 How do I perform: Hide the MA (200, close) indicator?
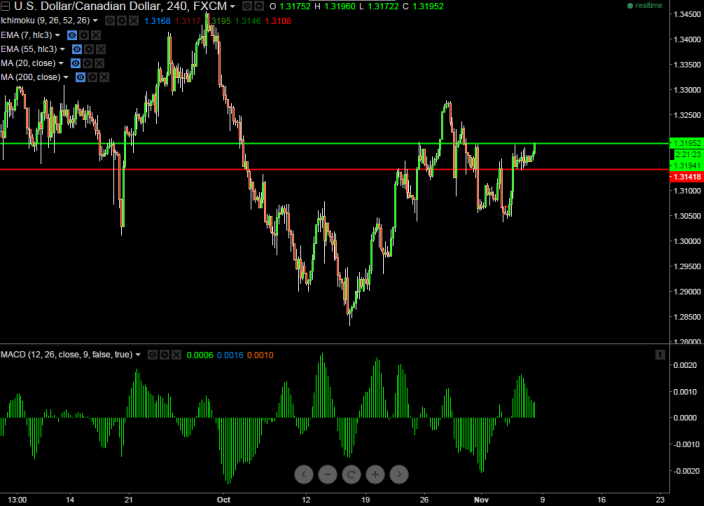[80, 77]
